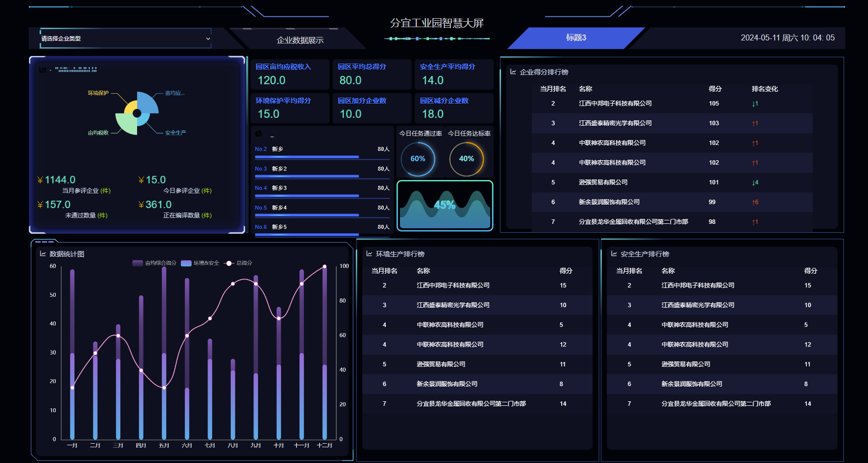This screenshot has width=868, height=463.
Task: Select the 标题3 tab
Action: tap(576, 38)
